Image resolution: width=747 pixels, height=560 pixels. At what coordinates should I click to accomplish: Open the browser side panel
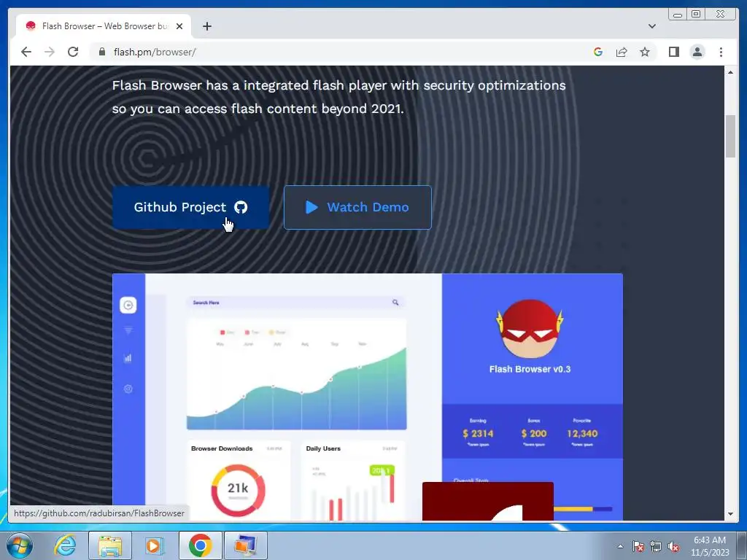[x=673, y=52]
